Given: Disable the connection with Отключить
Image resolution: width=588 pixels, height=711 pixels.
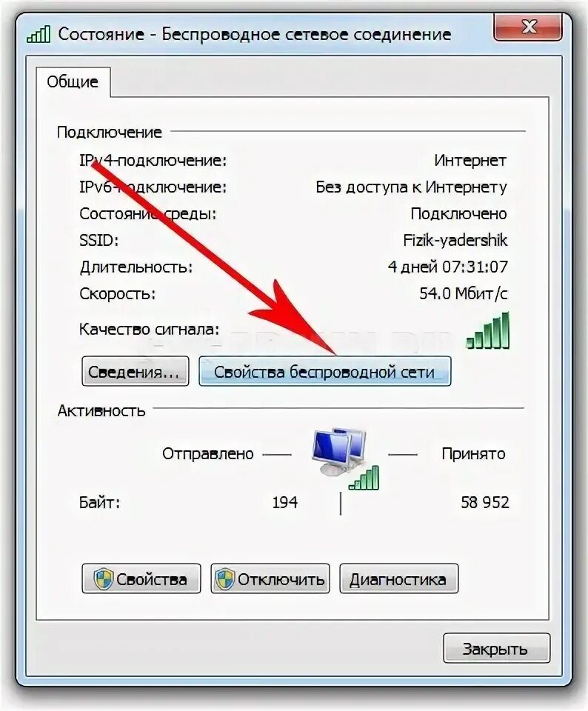Looking at the screenshot, I should click(270, 578).
